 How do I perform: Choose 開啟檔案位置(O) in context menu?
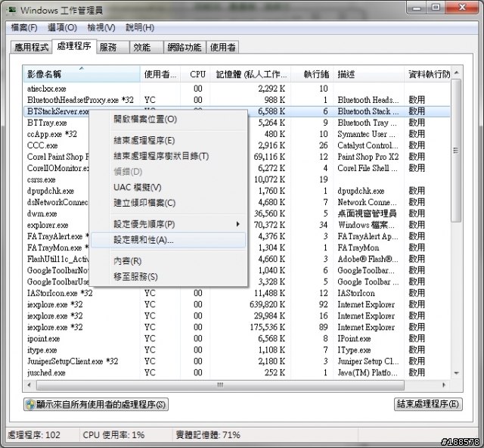tap(168, 120)
